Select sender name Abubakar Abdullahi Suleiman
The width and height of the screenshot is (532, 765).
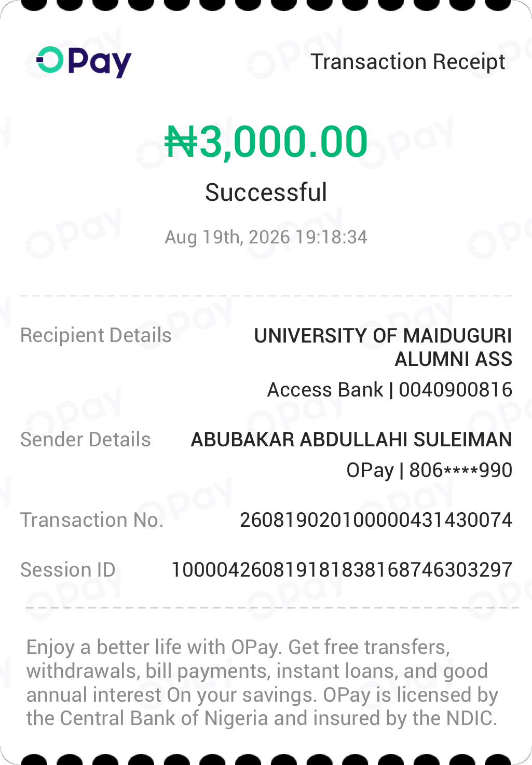pyautogui.click(x=351, y=440)
